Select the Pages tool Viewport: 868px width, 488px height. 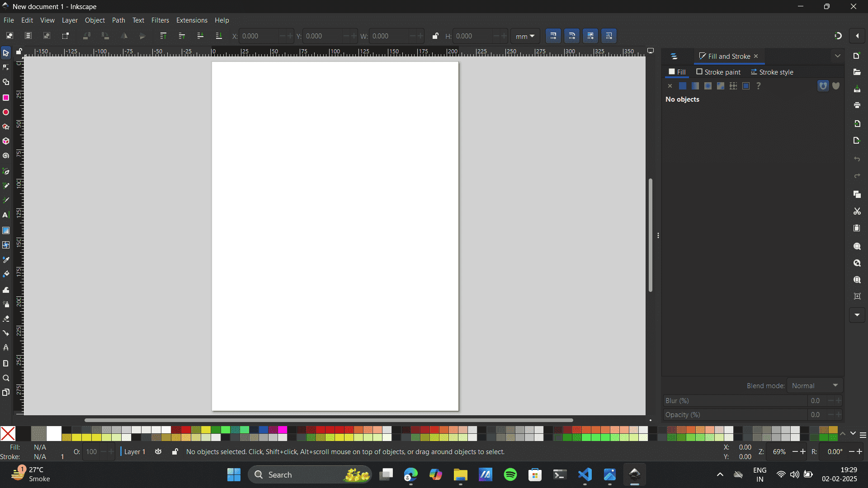6,392
